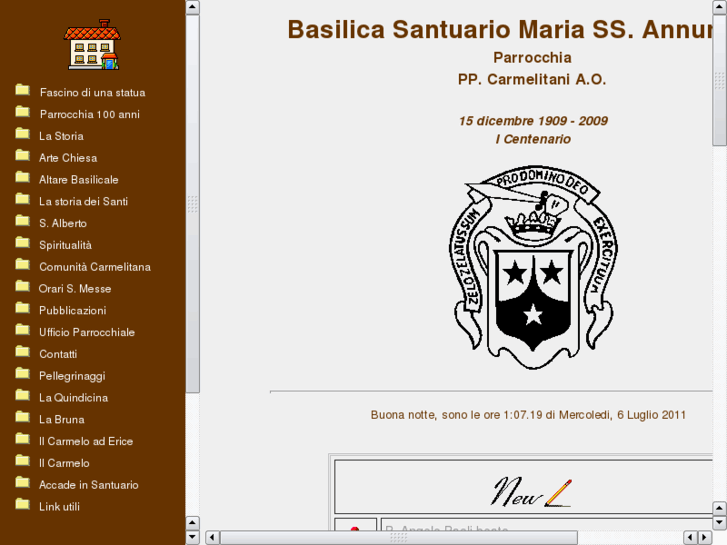Open La storia dei Santi

(x=83, y=201)
